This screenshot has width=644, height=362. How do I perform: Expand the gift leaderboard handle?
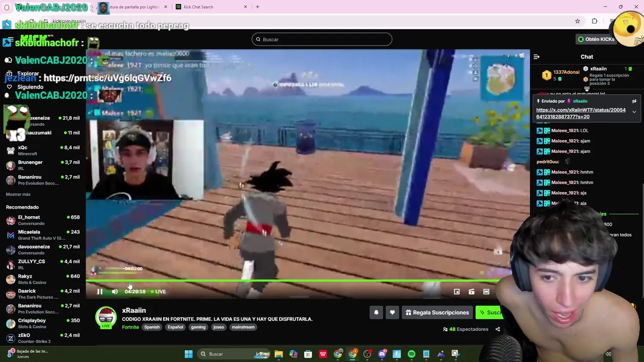click(587, 89)
